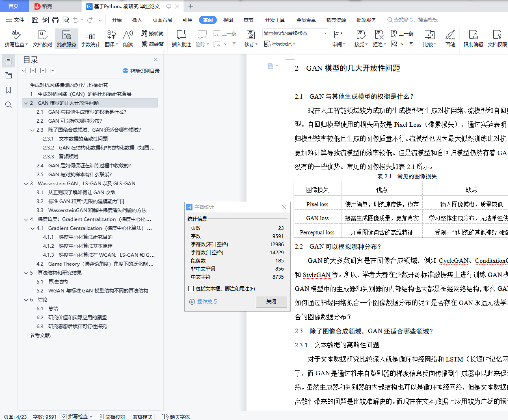Image resolution: width=508 pixels, height=420 pixels.
Task: Open the 文件 file menu
Action: (15, 20)
